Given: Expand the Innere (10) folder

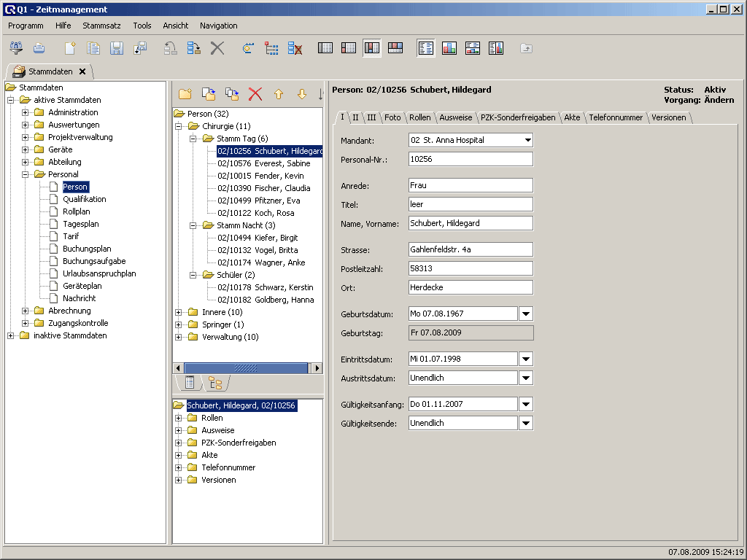Looking at the screenshot, I should [179, 312].
